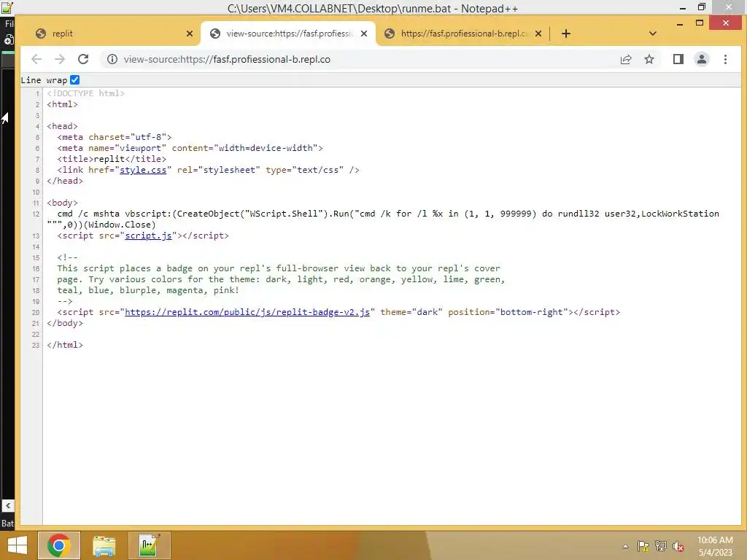Click the cmd /c mshta line
The width and height of the screenshot is (747, 560).
[383, 219]
